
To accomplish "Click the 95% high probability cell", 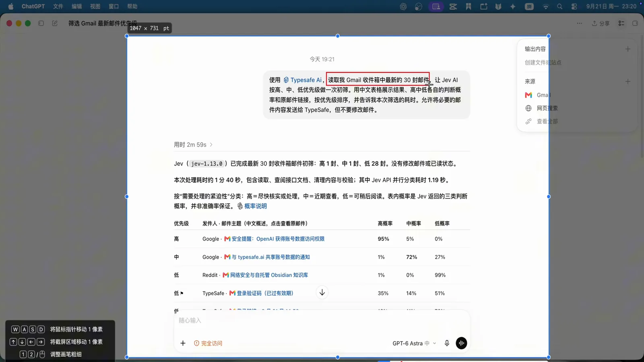I will tap(384, 239).
